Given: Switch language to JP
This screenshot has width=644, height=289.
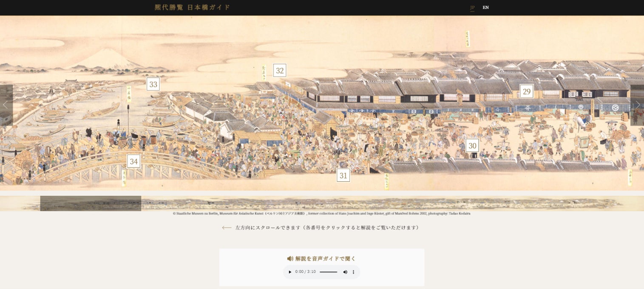Looking at the screenshot, I should coord(472,7).
